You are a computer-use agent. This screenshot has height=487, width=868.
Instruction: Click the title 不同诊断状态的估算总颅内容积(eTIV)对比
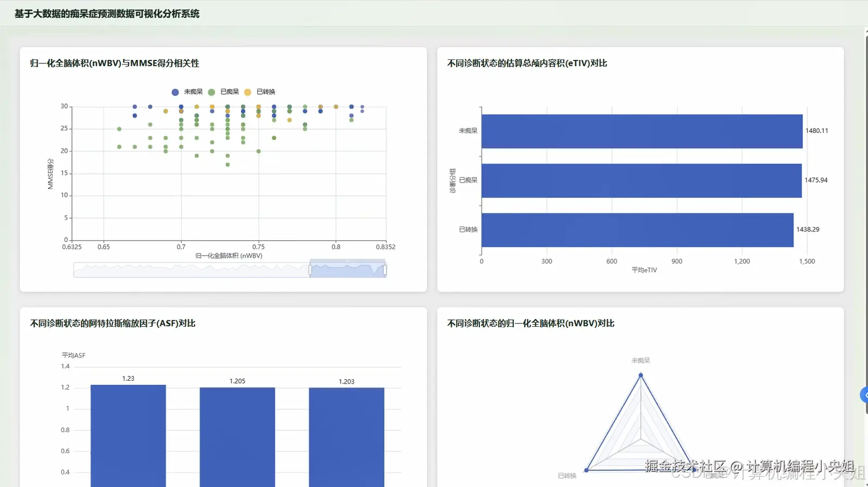click(x=527, y=63)
